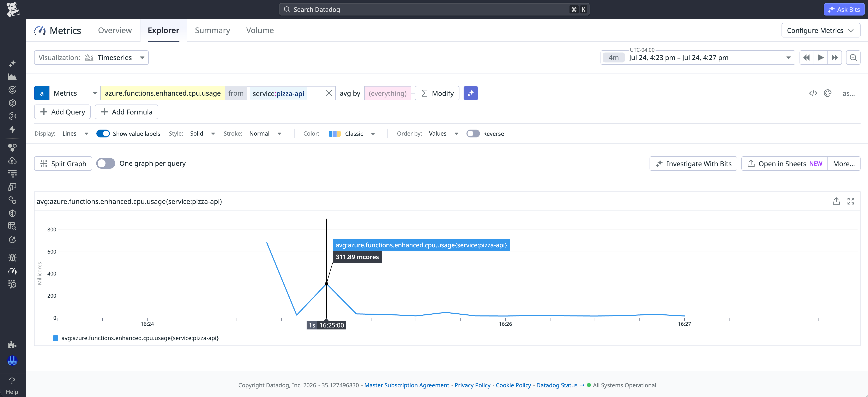The width and height of the screenshot is (868, 397).
Task: Open Help in the sidebar
Action: (x=12, y=386)
